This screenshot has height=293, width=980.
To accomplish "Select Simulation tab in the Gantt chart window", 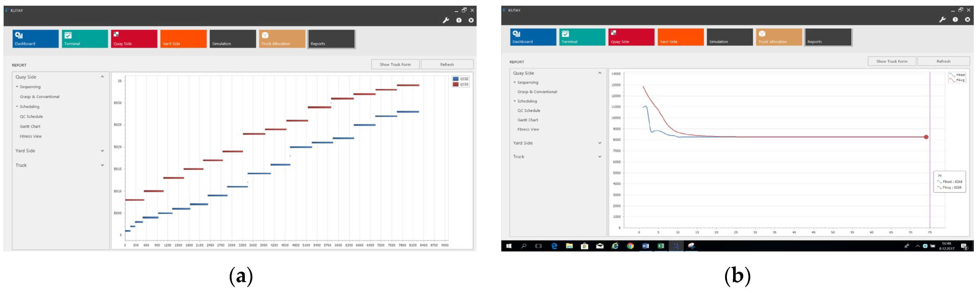I will click(x=232, y=39).
